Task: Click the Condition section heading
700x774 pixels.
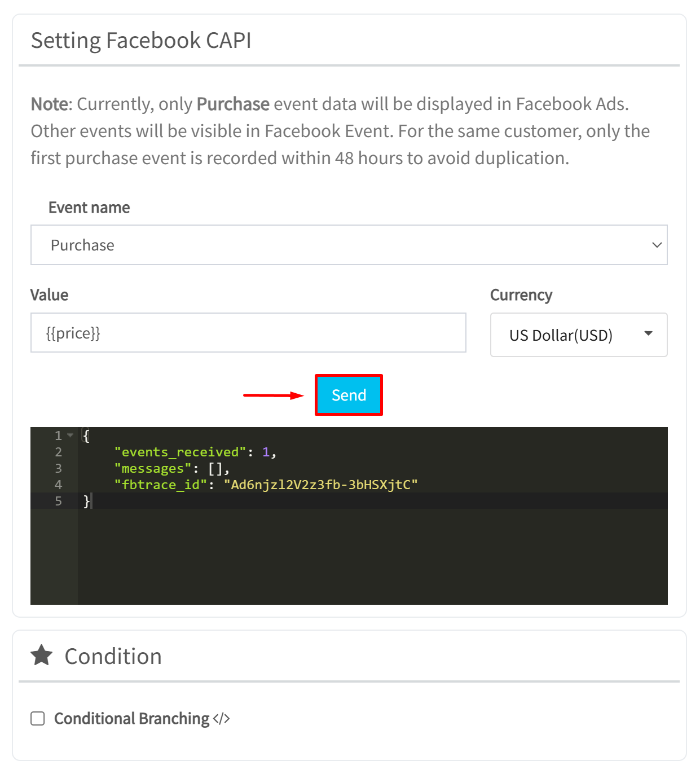Action: [x=113, y=656]
